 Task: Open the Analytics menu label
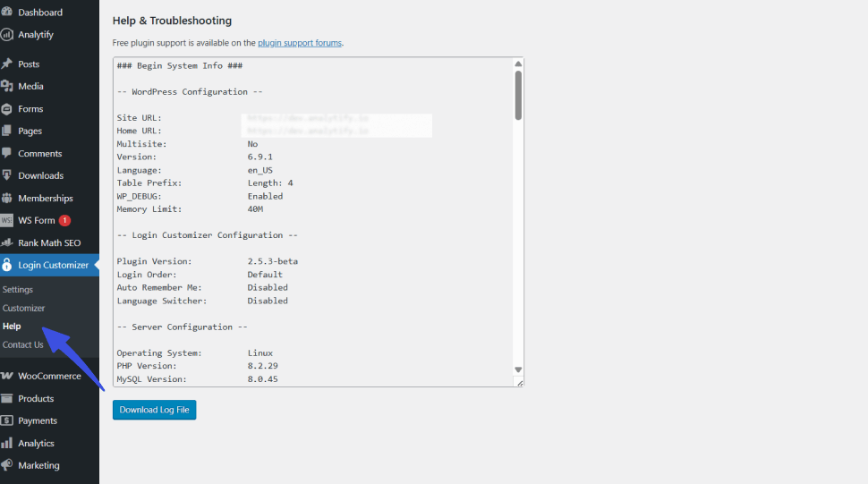(x=36, y=443)
